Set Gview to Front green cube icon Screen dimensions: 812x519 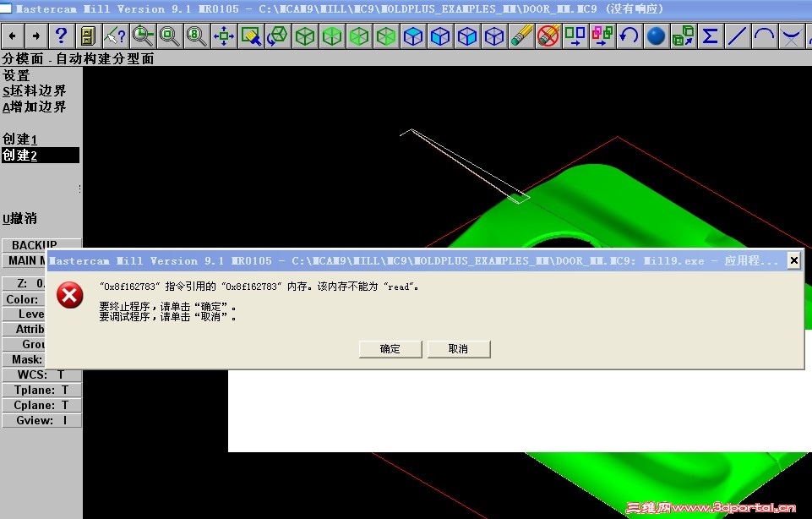click(x=359, y=36)
